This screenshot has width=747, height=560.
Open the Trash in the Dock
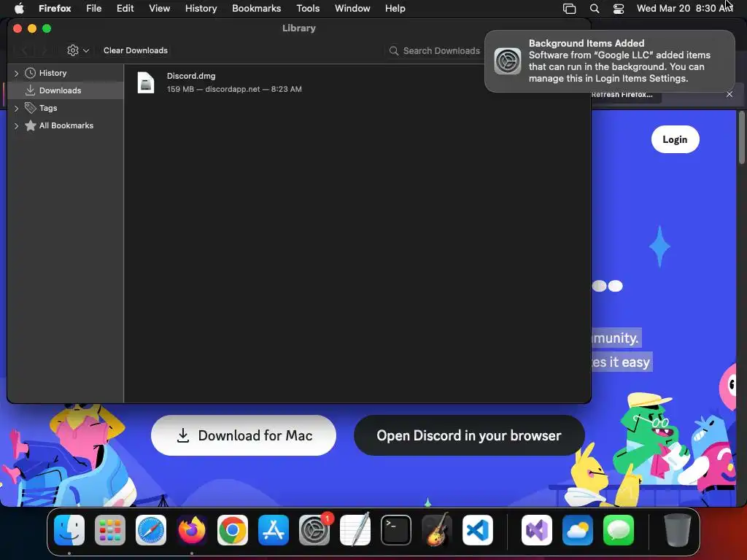(678, 530)
